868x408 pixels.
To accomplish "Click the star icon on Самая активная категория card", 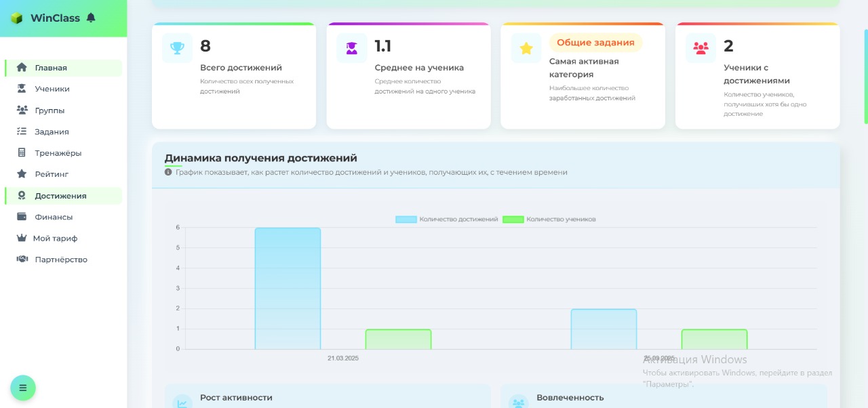I will (x=526, y=48).
